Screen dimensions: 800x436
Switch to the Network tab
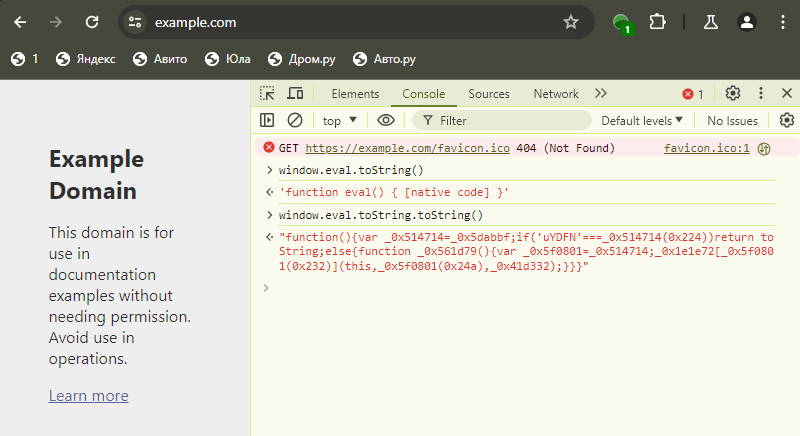(x=556, y=94)
